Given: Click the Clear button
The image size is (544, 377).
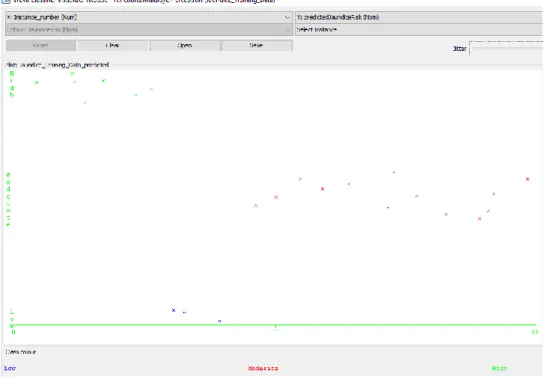Looking at the screenshot, I should tap(113, 45).
